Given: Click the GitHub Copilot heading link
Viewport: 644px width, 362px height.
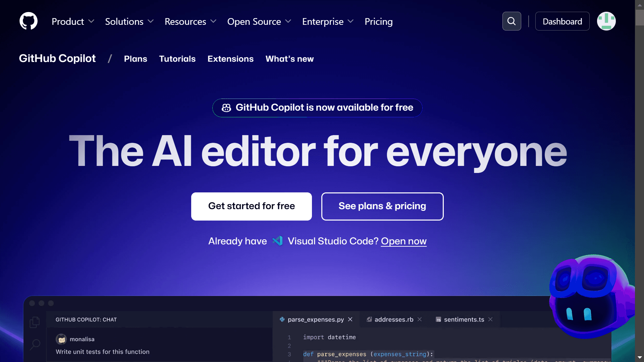Looking at the screenshot, I should [57, 58].
